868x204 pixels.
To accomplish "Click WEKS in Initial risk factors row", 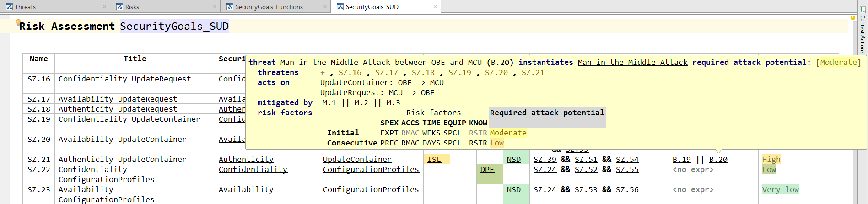I will (x=431, y=133).
